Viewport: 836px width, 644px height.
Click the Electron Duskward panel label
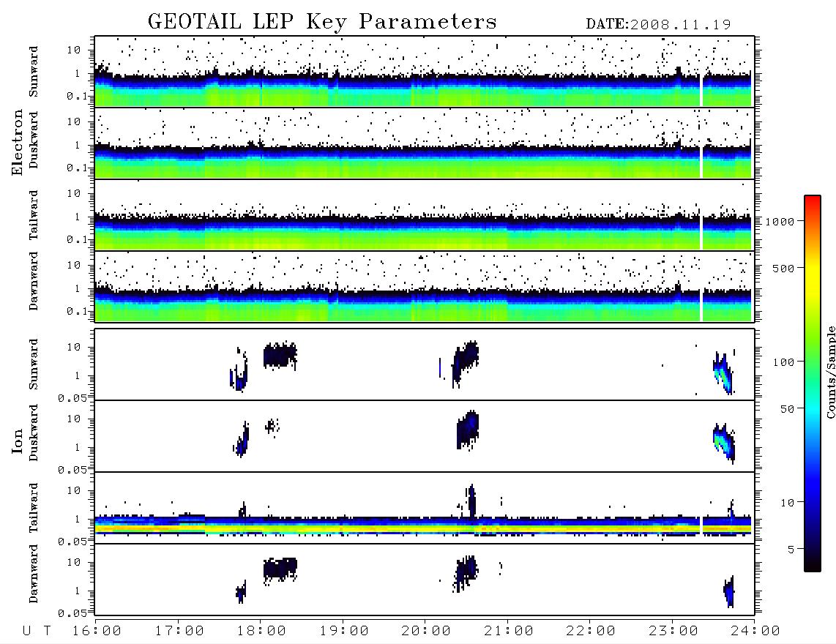tap(34, 140)
